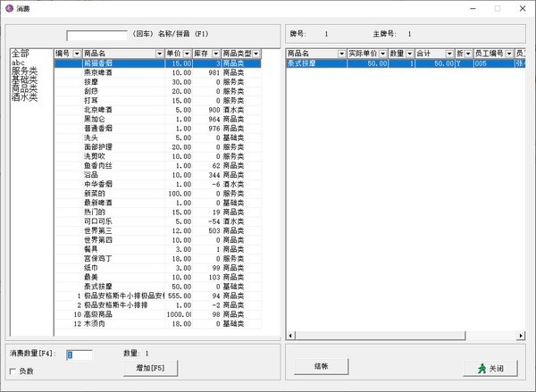Image resolution: width=536 pixels, height=392 pixels.
Task: Click the purple app icon in title bar
Action: pos(9,9)
